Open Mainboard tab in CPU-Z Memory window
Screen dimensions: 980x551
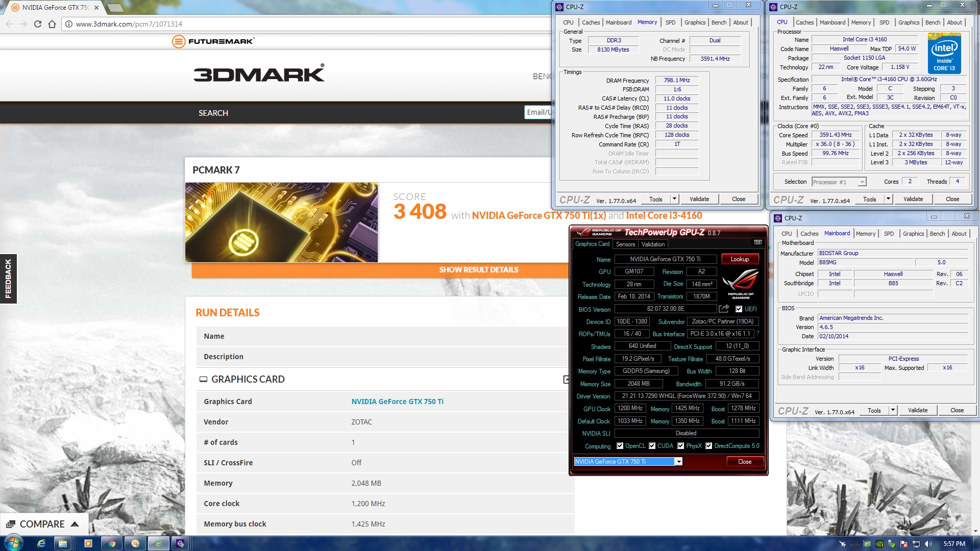618,22
